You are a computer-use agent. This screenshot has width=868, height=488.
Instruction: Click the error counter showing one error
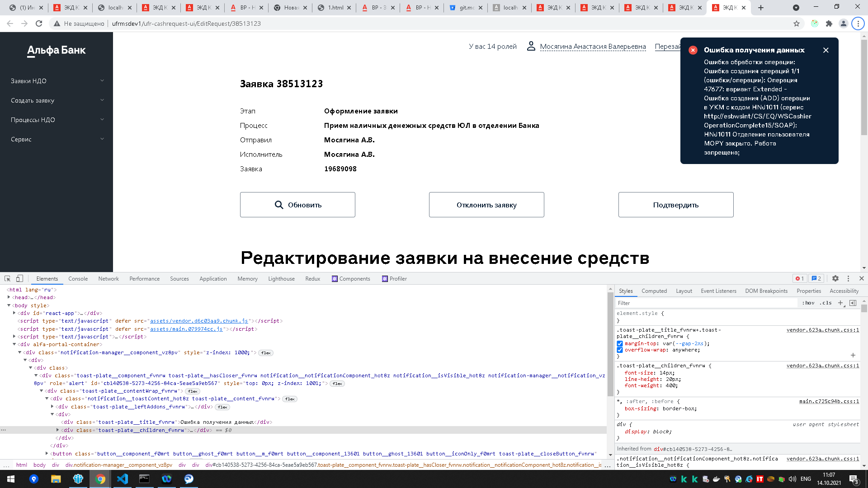coord(800,278)
